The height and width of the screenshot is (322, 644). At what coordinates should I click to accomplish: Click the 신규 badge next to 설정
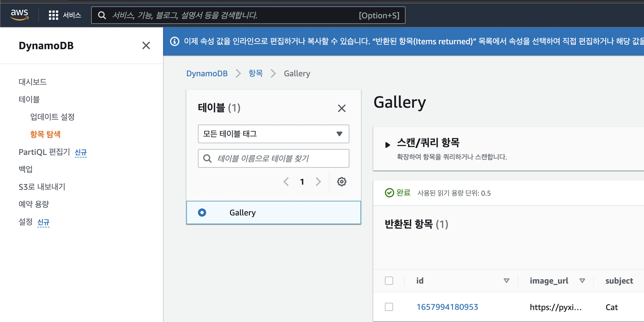pos(43,222)
